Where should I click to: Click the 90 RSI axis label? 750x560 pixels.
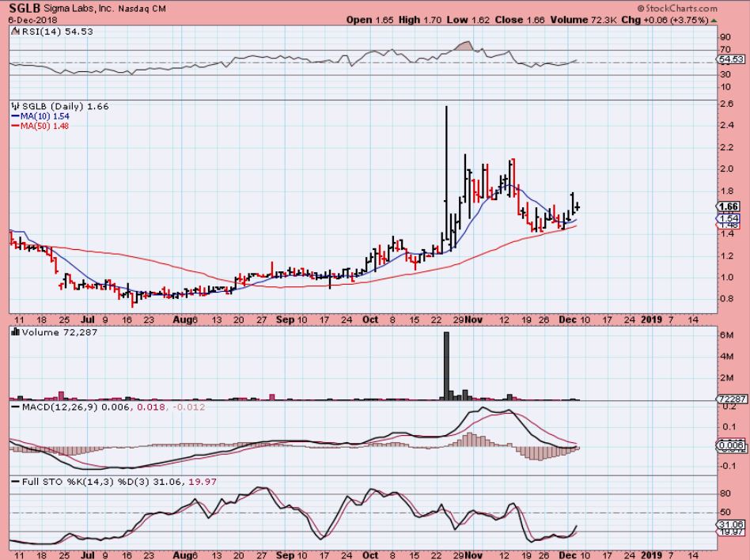point(725,37)
